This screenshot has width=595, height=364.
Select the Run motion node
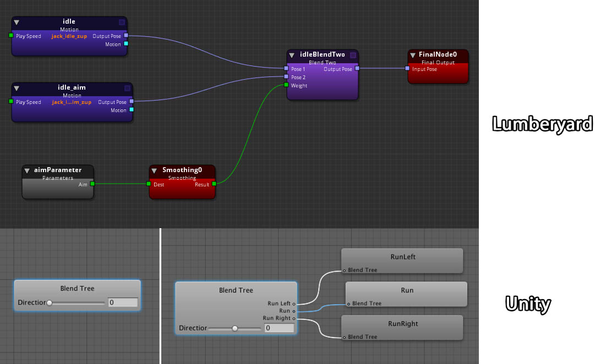[x=406, y=294]
